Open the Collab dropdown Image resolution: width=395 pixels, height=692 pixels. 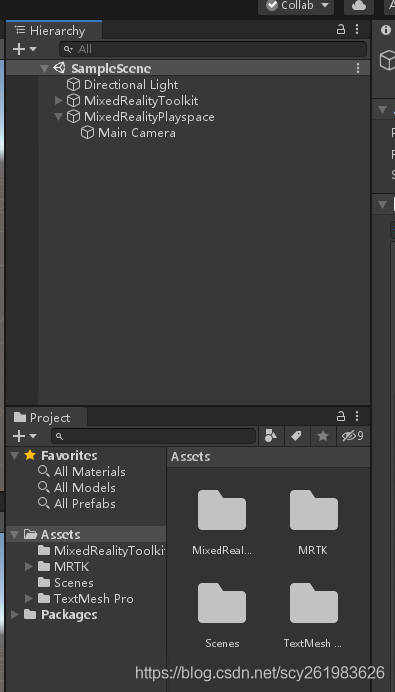pyautogui.click(x=296, y=6)
